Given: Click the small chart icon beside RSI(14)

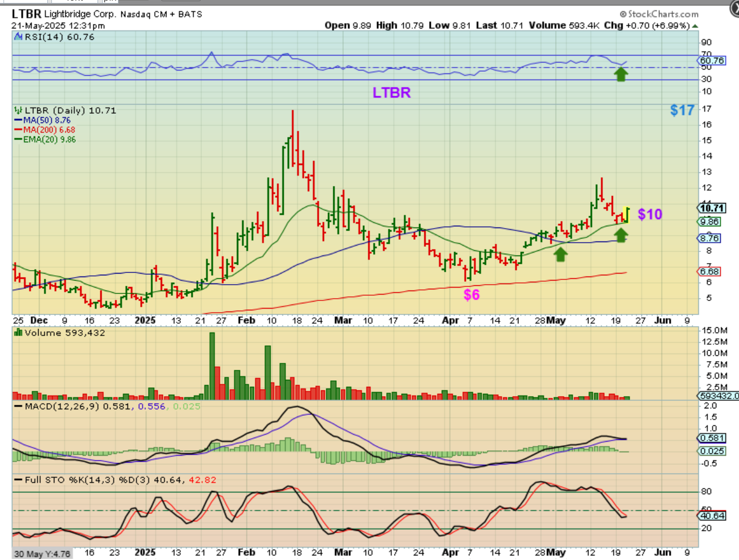Looking at the screenshot, I should click(x=19, y=37).
